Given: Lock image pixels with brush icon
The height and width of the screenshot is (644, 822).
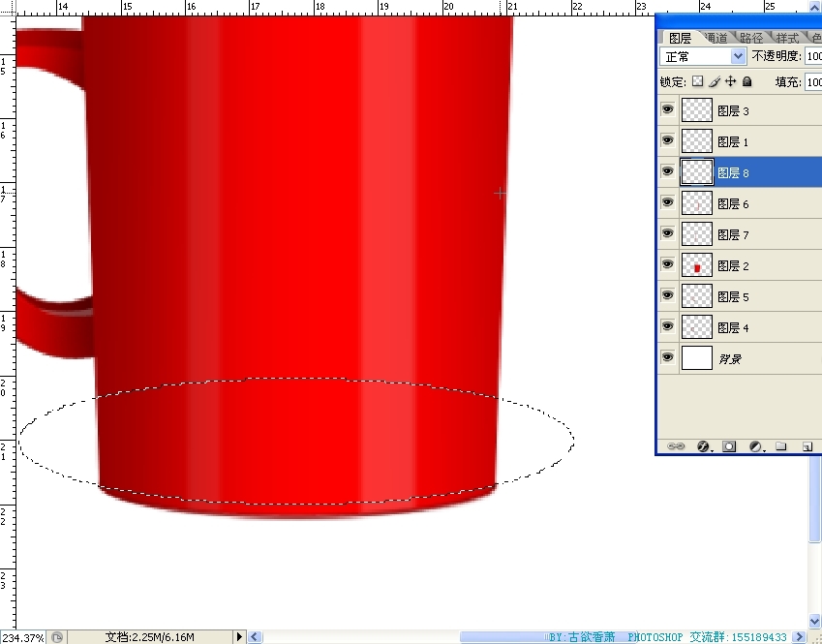Looking at the screenshot, I should pyautogui.click(x=715, y=82).
